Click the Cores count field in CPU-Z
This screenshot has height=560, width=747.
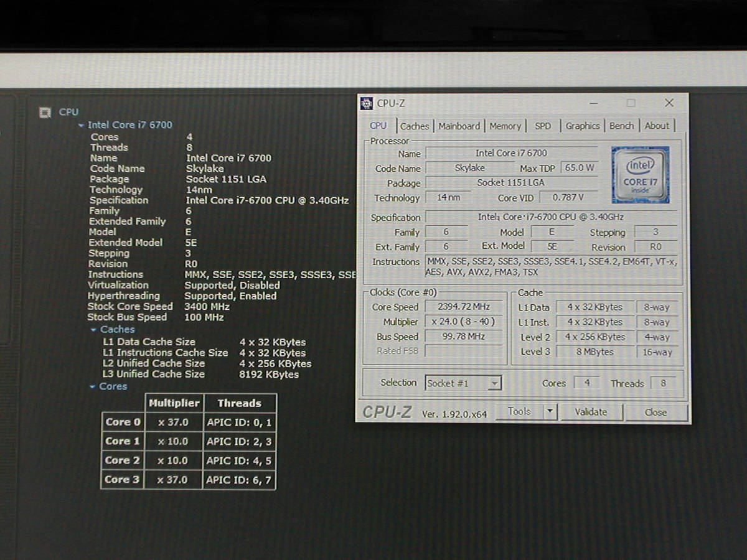587,383
